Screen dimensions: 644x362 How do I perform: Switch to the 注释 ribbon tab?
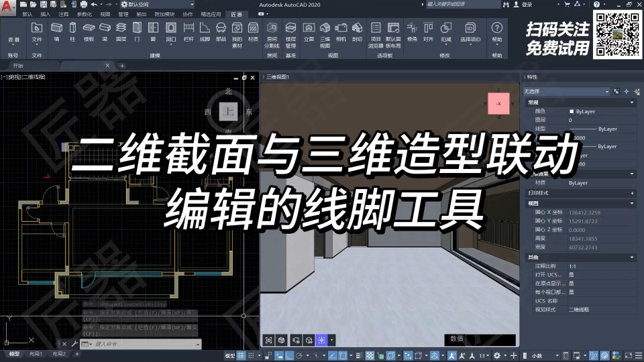[x=63, y=14]
